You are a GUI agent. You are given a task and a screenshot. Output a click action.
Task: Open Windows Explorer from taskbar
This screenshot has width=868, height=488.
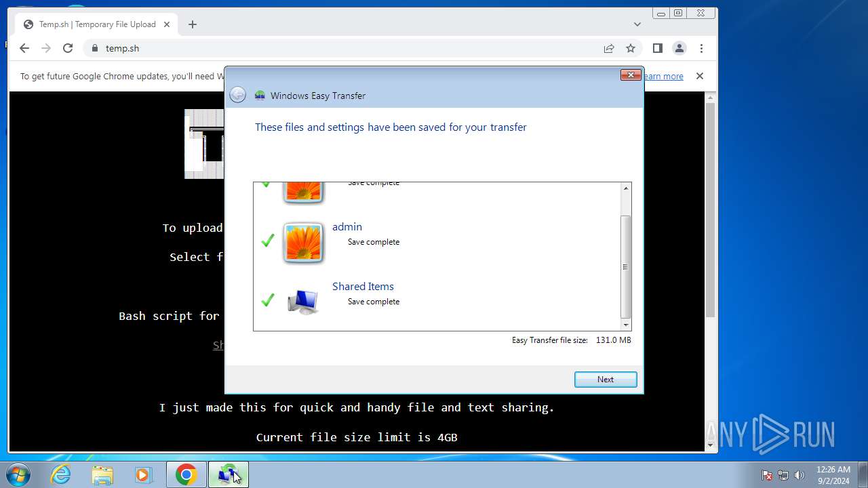[x=102, y=474]
